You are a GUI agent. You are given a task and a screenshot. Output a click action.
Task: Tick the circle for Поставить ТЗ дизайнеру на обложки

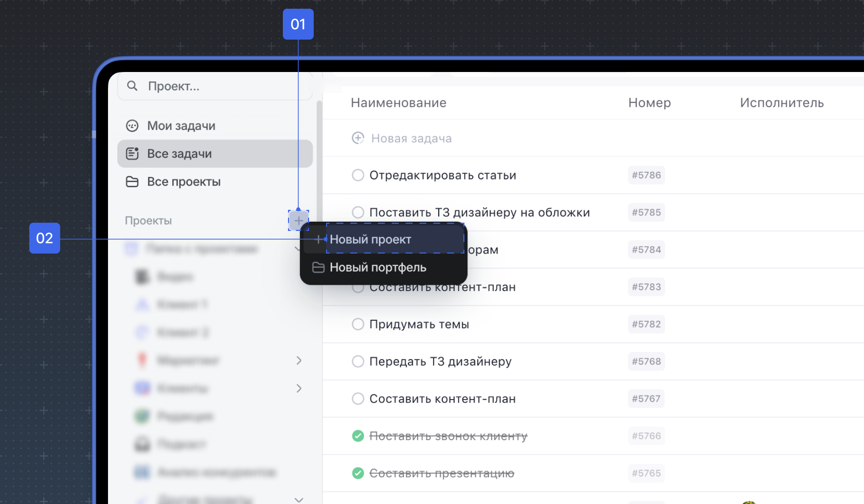358,212
